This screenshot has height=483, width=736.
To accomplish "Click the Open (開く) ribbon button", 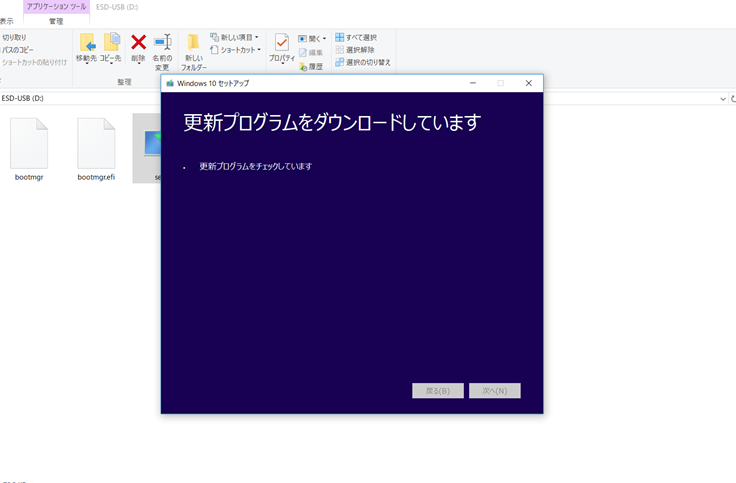I will [x=312, y=38].
